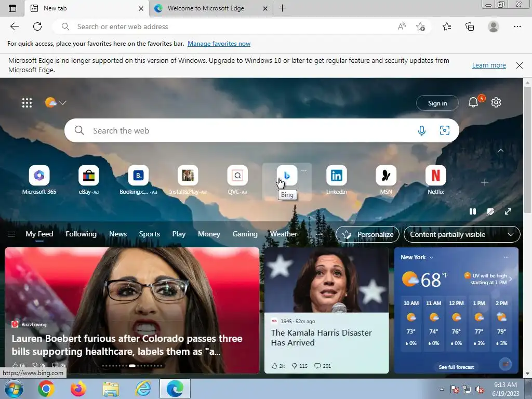
Task: Switch to the New tab tab
Action: pyautogui.click(x=87, y=8)
